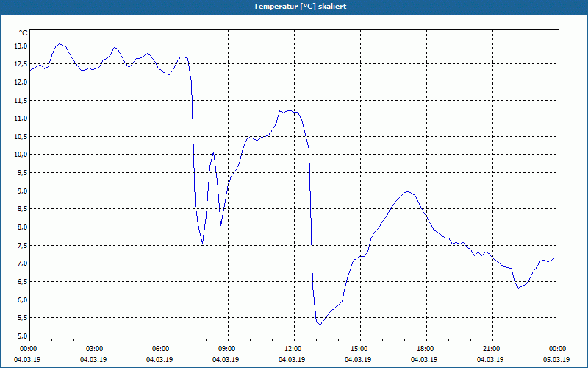
Task: Pick the 21:00 time label
Action: tap(490, 349)
